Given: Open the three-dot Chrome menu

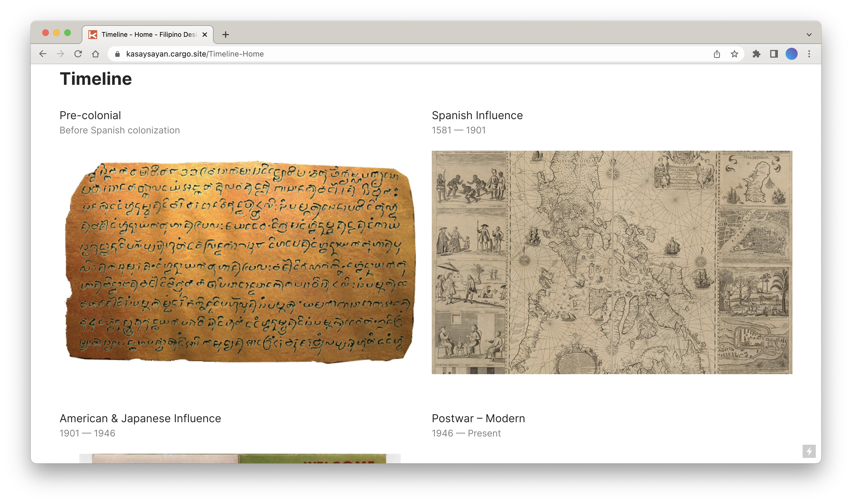Looking at the screenshot, I should tap(809, 54).
